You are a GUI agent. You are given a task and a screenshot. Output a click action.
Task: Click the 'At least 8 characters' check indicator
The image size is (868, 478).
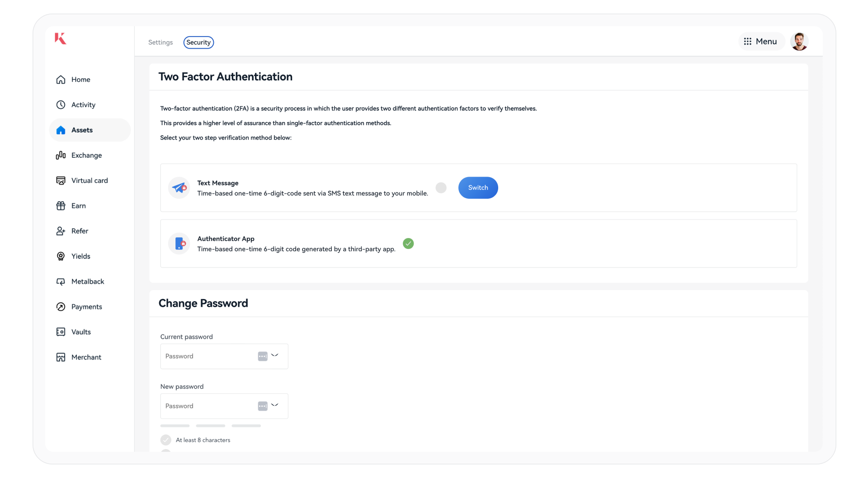click(x=166, y=440)
